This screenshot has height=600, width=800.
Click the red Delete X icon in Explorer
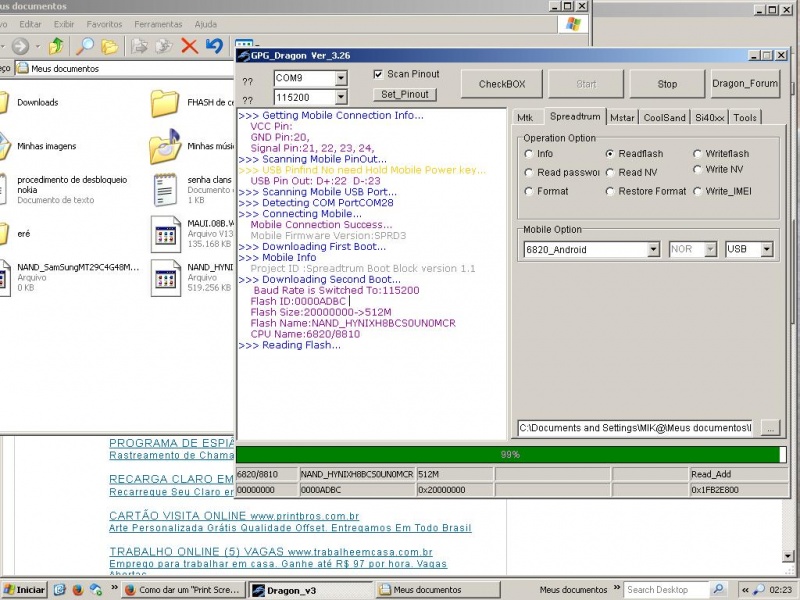click(x=189, y=46)
